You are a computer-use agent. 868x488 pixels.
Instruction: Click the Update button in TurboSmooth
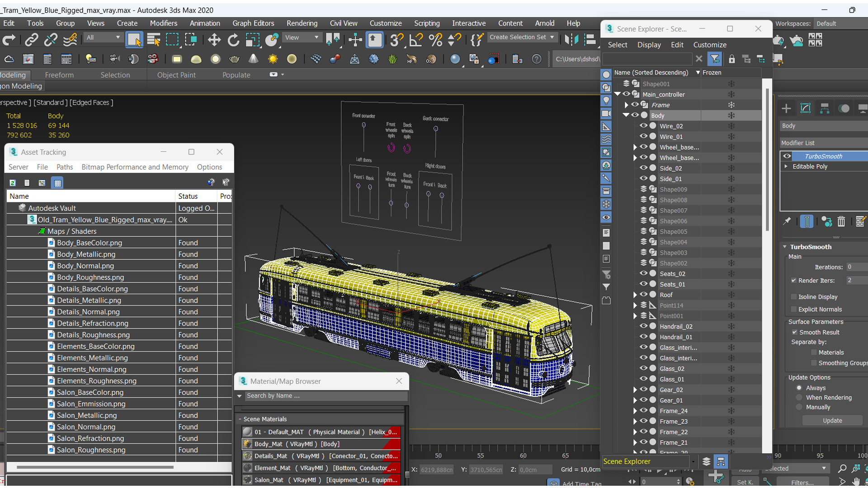[832, 420]
